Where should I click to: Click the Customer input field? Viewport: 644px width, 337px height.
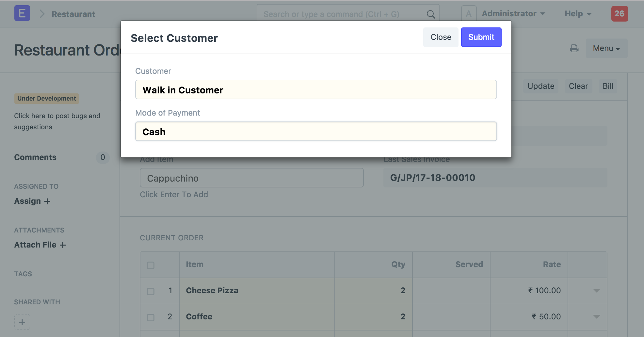[x=316, y=90]
